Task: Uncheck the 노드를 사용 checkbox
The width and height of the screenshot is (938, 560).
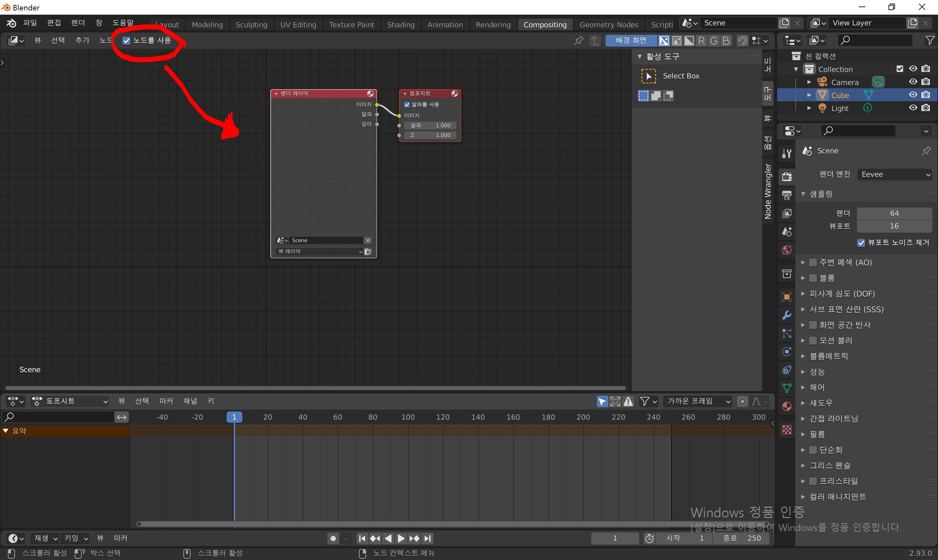Action: [126, 41]
